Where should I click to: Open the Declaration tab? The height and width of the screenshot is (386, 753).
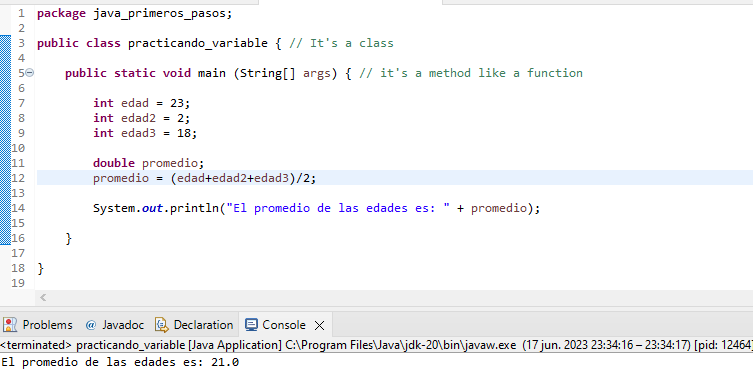pos(194,325)
